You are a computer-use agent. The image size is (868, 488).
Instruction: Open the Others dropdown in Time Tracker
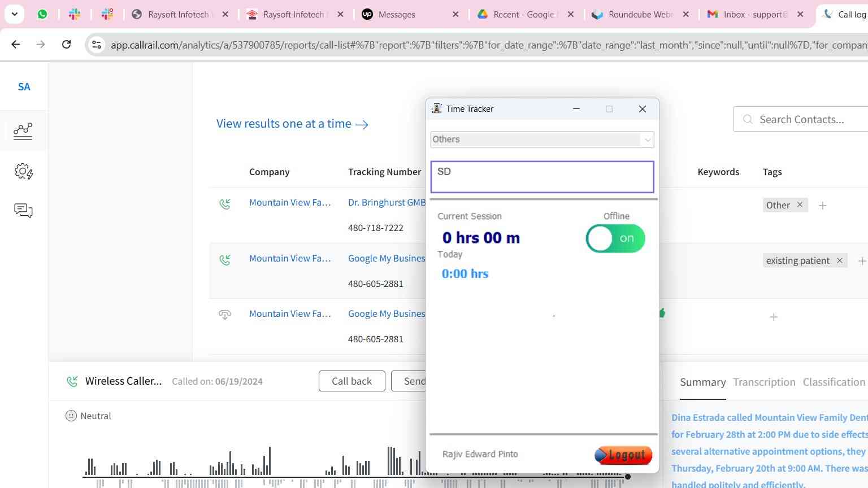click(542, 140)
